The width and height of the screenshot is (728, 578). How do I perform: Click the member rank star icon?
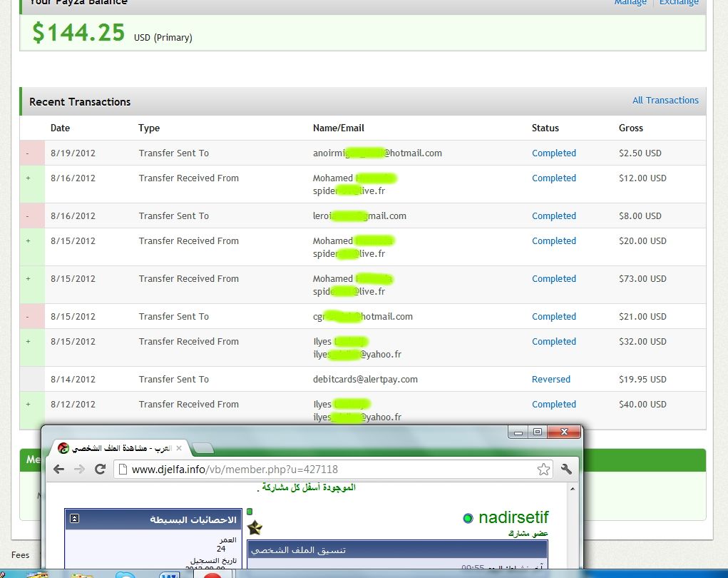point(255,527)
